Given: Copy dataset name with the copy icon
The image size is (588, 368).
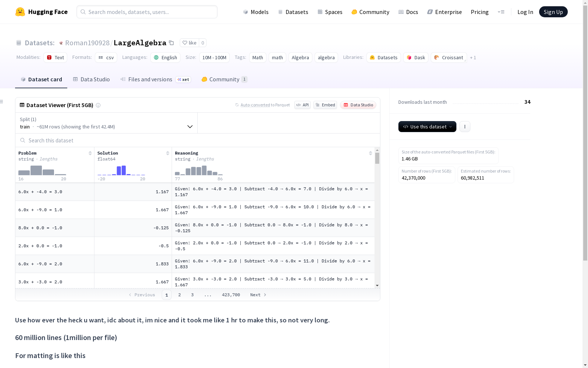Looking at the screenshot, I should 171,43.
